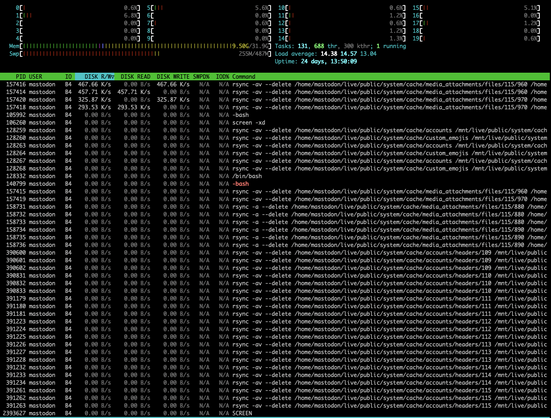This screenshot has width=551, height=418.
Task: Select rsync process PID 128263
Action: coord(276,145)
